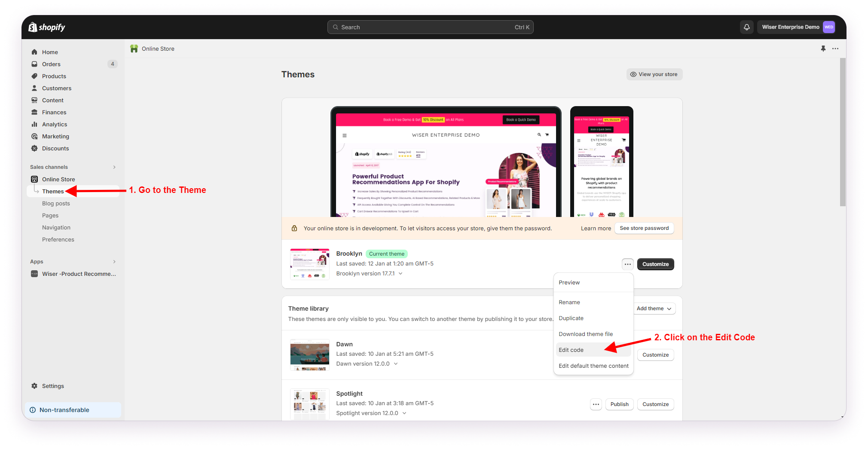Click the desktop theme preview image
Image resolution: width=868 pixels, height=449 pixels.
(x=446, y=162)
